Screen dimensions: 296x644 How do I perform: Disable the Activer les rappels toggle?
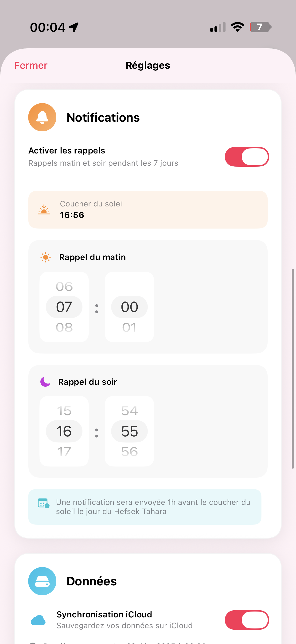click(247, 157)
